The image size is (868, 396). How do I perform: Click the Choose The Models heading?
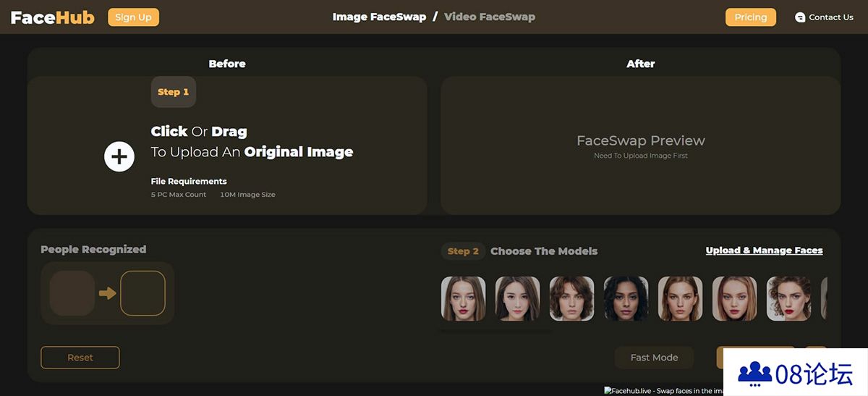coord(544,251)
